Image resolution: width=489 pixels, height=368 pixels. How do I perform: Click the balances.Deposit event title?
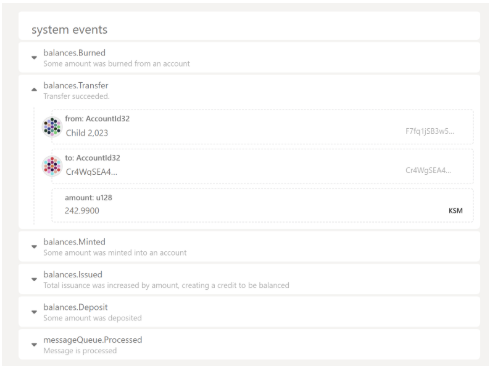(x=75, y=307)
